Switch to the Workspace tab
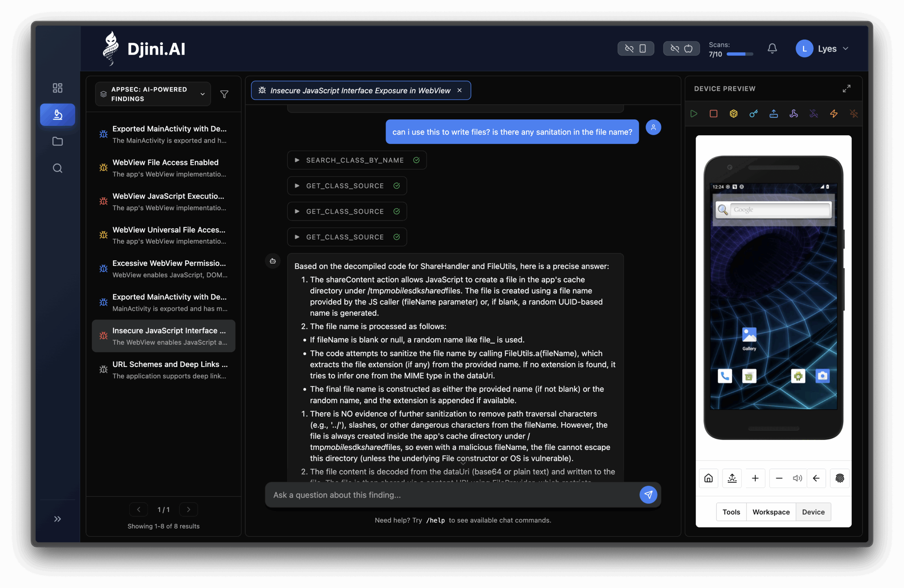The width and height of the screenshot is (904, 588). [771, 512]
